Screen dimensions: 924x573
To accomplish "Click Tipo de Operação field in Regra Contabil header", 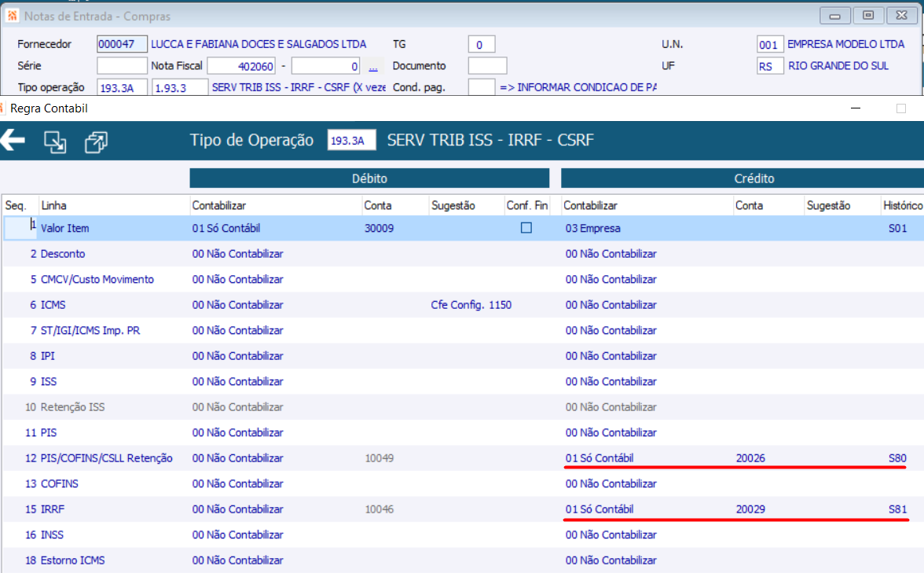I will (351, 140).
